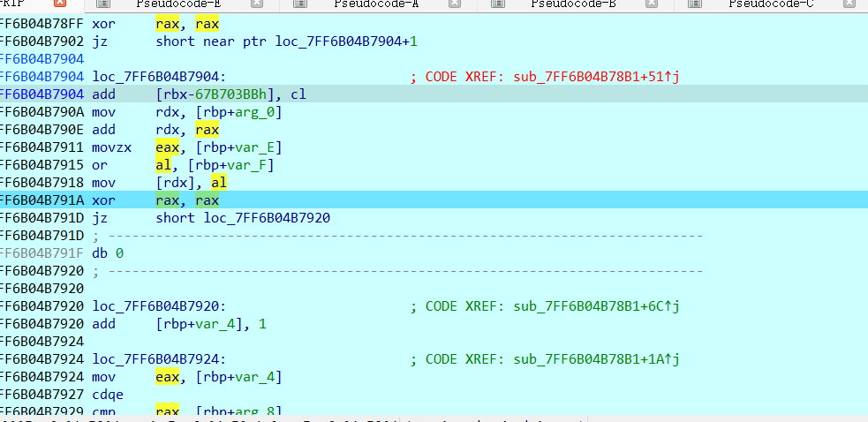Click the Pseudocode-C tab document icon
868x422 pixels.
695,4
